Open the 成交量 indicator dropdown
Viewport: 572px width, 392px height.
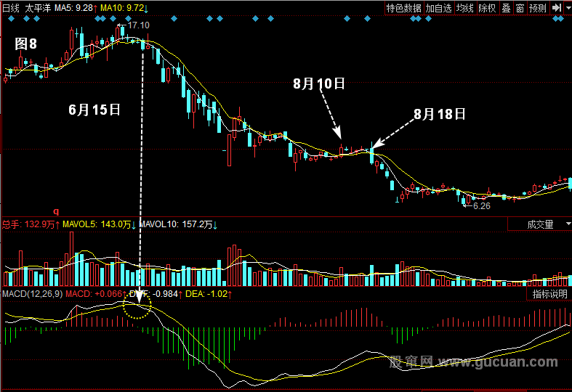coord(540,224)
